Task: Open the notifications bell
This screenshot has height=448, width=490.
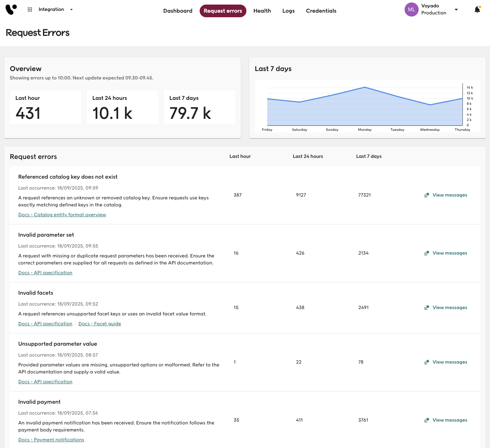Action: point(477,10)
